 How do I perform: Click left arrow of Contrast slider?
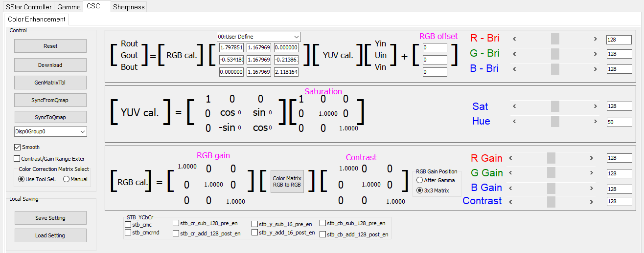pos(510,201)
